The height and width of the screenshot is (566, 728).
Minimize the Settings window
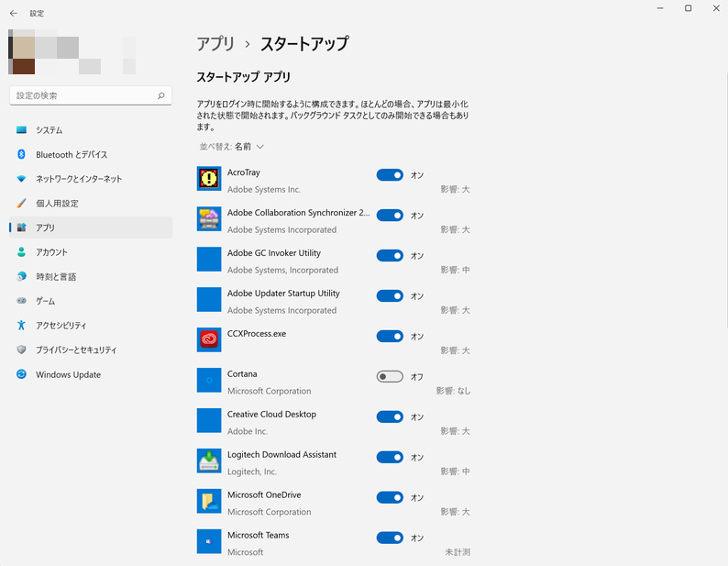[660, 8]
